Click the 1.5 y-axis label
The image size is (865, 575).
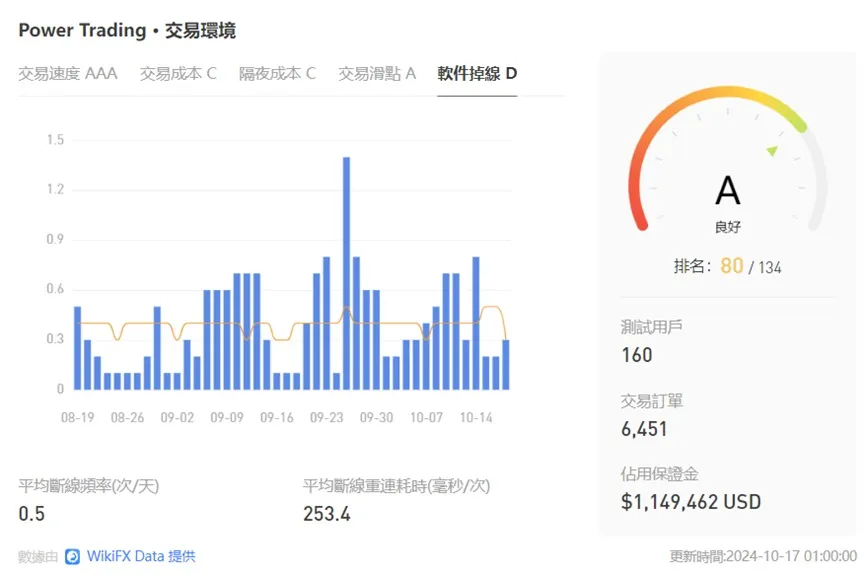(55, 140)
